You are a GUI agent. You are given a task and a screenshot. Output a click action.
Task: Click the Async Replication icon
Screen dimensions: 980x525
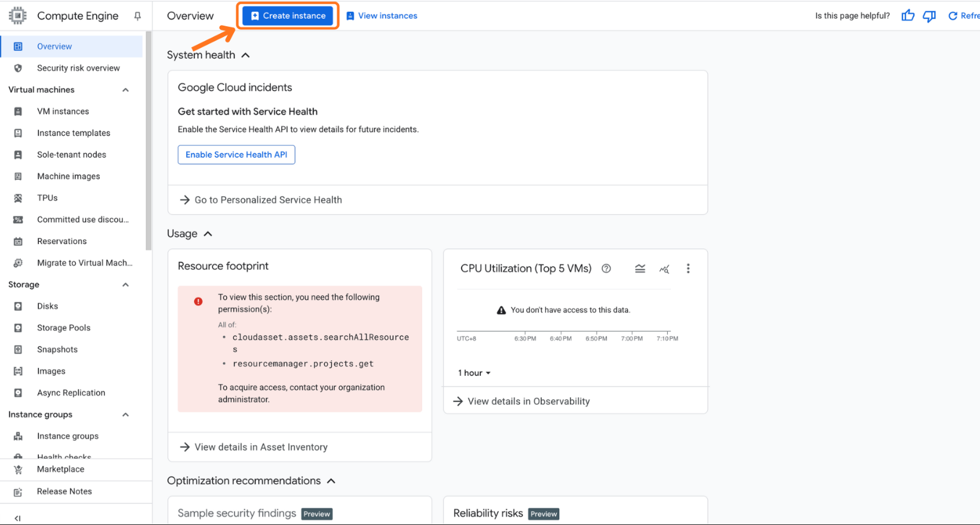coord(18,393)
